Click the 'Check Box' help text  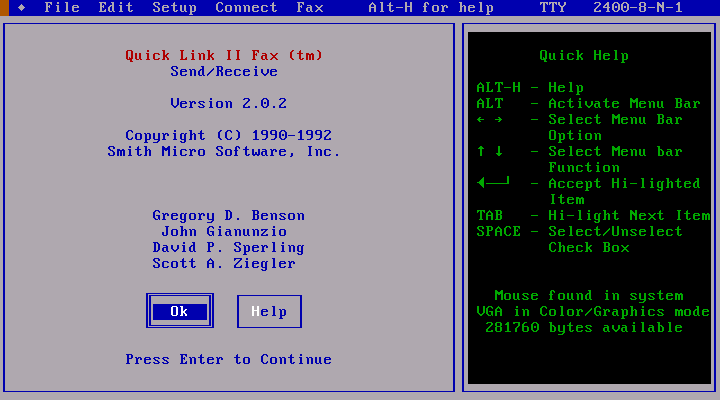coord(589,247)
